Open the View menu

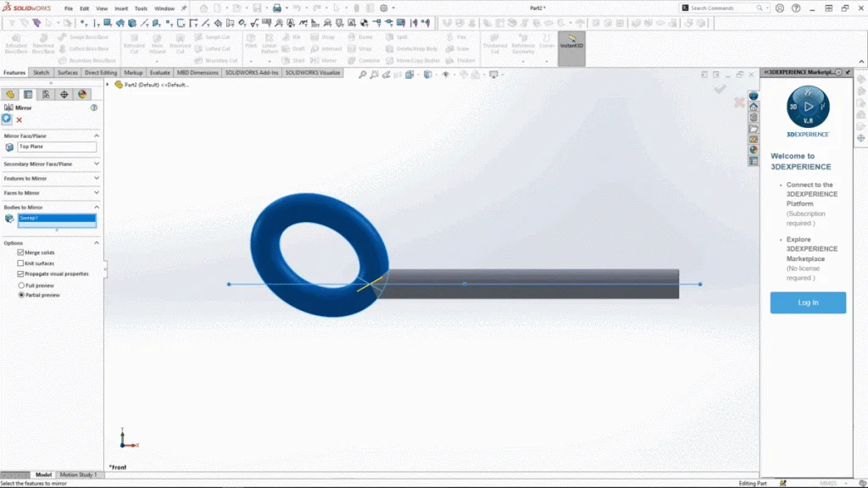click(102, 8)
